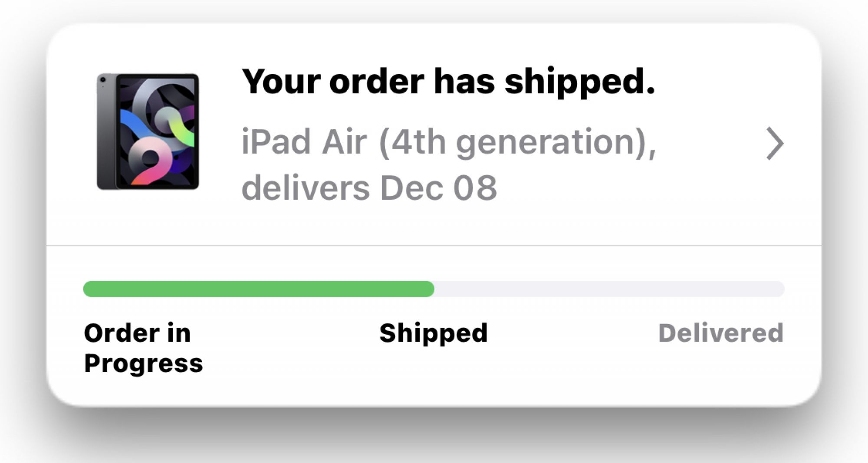This screenshot has width=868, height=463.
Task: Click the 'delivers Dec 08' delivery date
Action: coord(369,188)
